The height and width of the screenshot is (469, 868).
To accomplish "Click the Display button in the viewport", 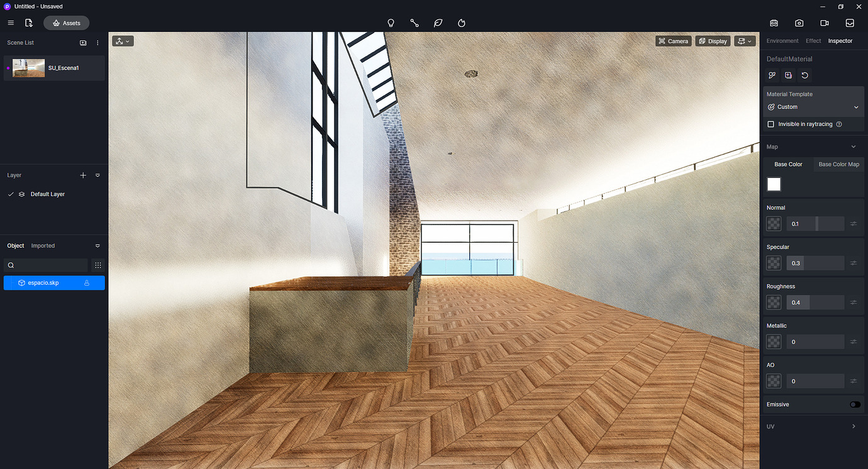I will tap(713, 41).
